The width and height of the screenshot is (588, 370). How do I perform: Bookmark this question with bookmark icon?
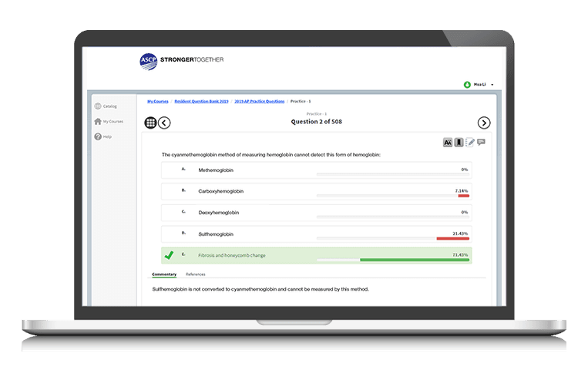(x=459, y=142)
